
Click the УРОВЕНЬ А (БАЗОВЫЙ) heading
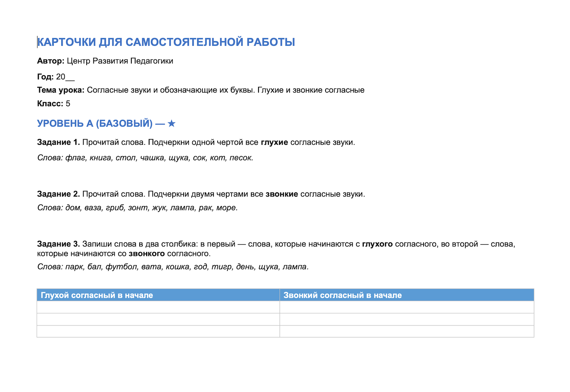point(106,123)
